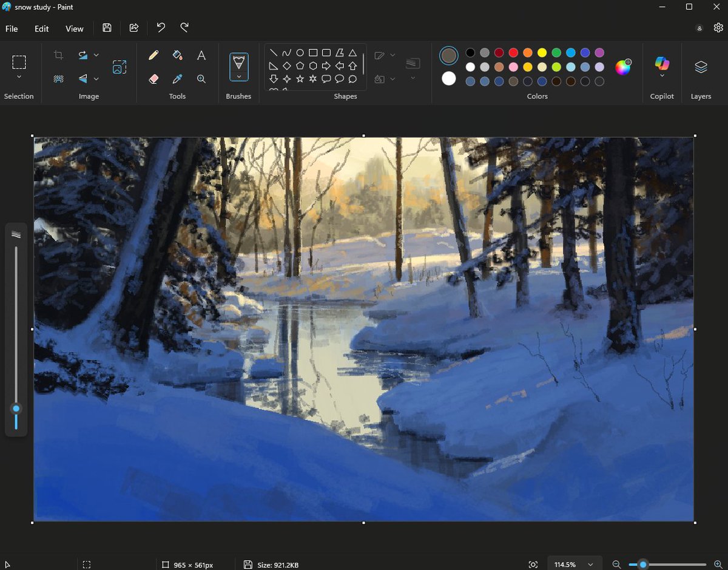Pick the black color swatch
The image size is (728, 570).
[x=470, y=53]
